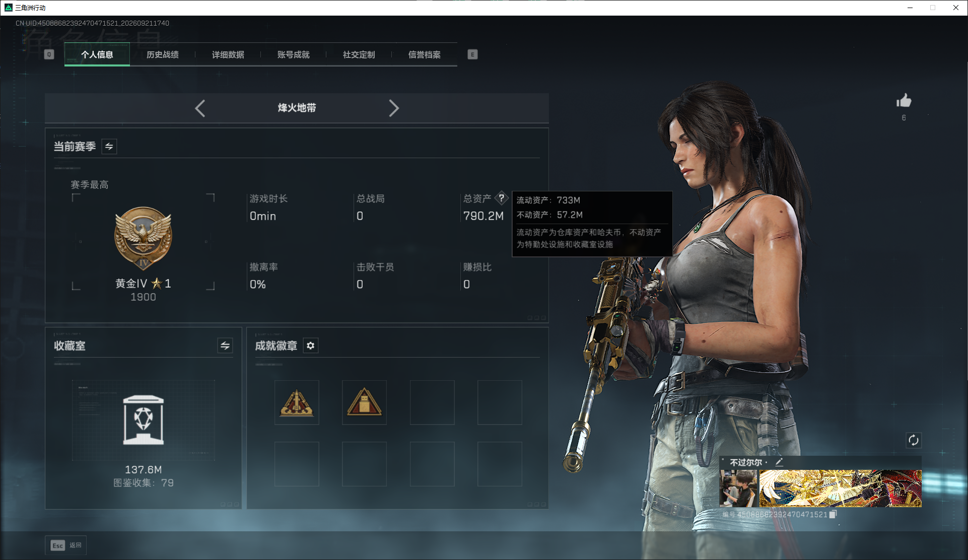Click the first triangular achievement badge
Viewport: 968px width, 560px height.
click(x=297, y=402)
